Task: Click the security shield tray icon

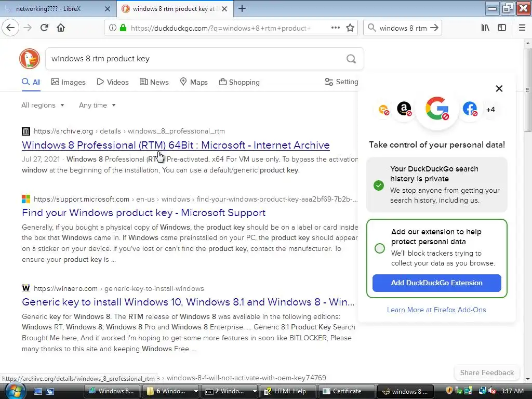Action: tap(449, 391)
